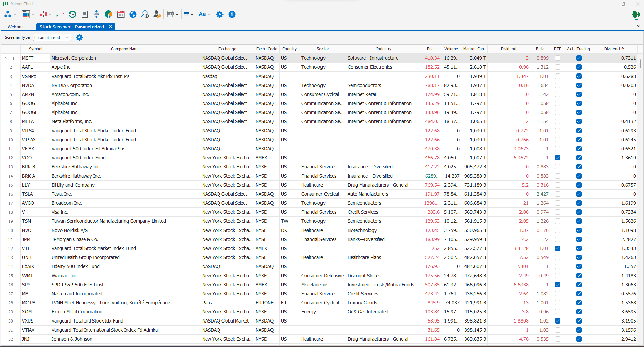Toggle Act. Trading checkbox for NVDA

(579, 85)
